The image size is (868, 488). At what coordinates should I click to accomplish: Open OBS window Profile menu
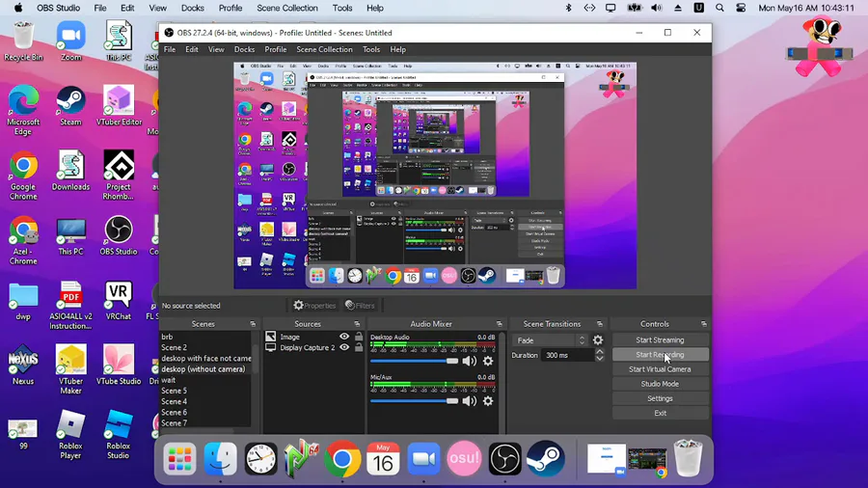pyautogui.click(x=275, y=49)
